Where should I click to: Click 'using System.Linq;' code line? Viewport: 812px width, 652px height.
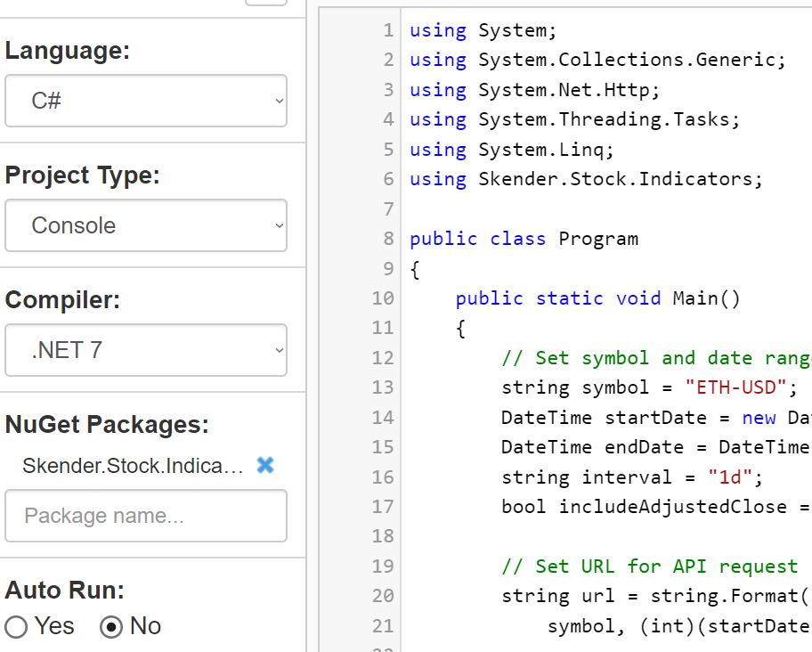point(512,150)
